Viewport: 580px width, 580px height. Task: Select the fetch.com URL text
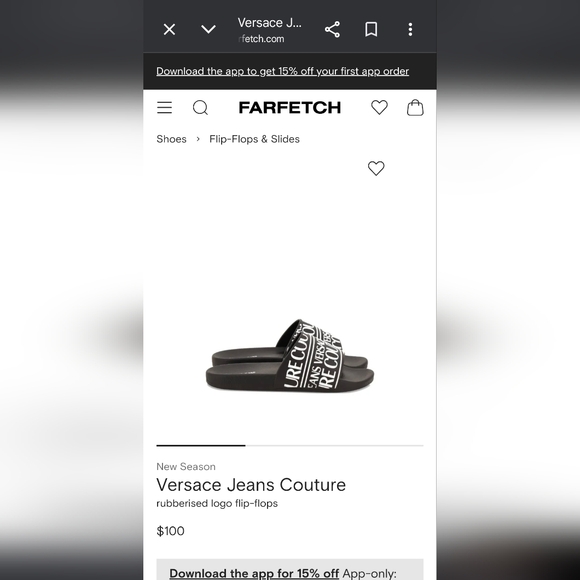pyautogui.click(x=262, y=39)
